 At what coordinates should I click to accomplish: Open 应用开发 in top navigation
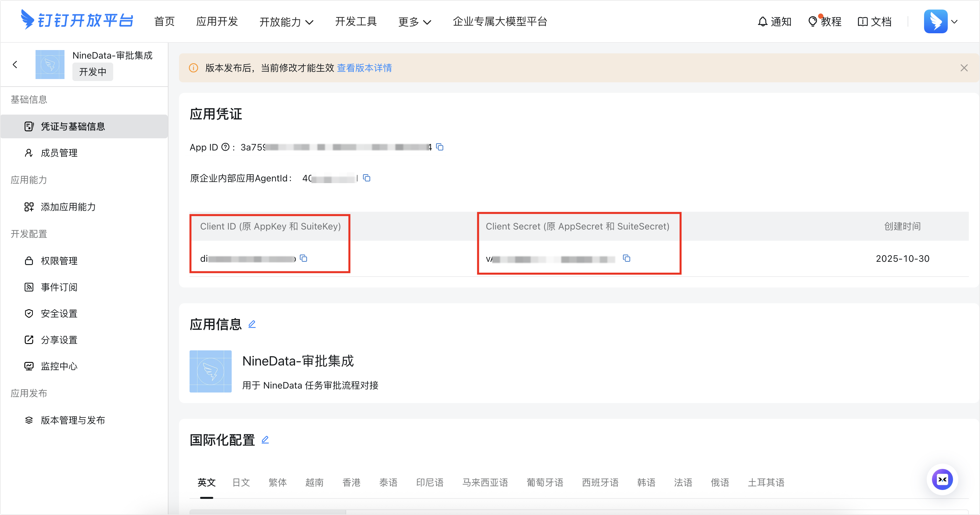click(x=217, y=22)
